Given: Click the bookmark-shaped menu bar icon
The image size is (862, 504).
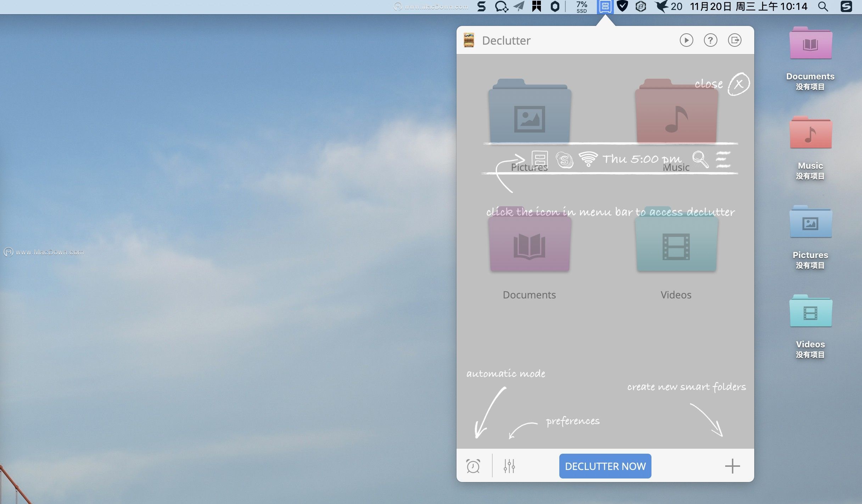Looking at the screenshot, I should click(x=537, y=6).
